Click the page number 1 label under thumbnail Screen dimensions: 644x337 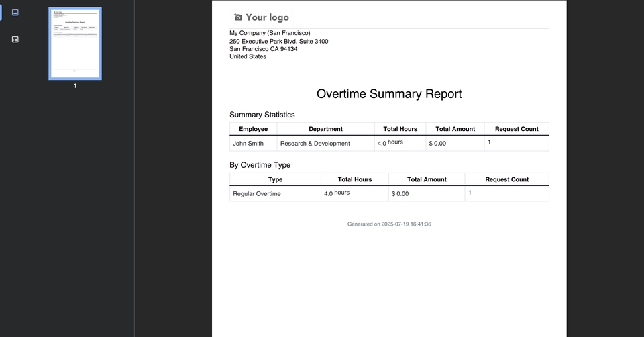click(75, 86)
